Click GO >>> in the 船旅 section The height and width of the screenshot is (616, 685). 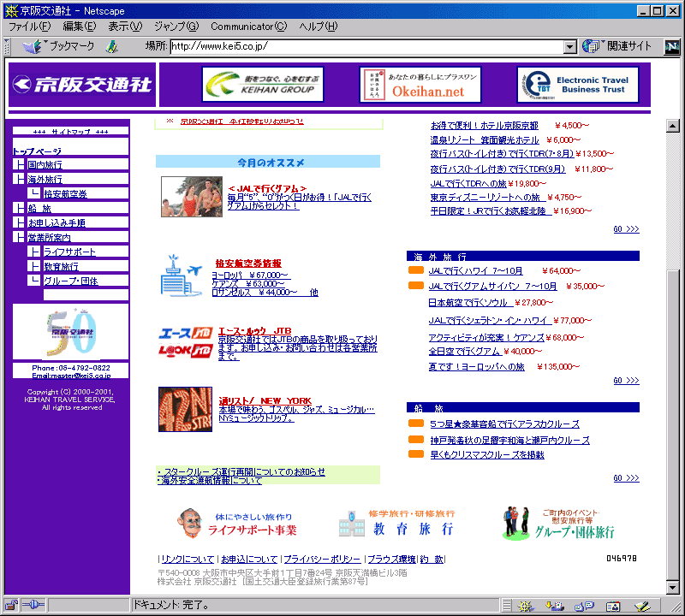coord(626,478)
